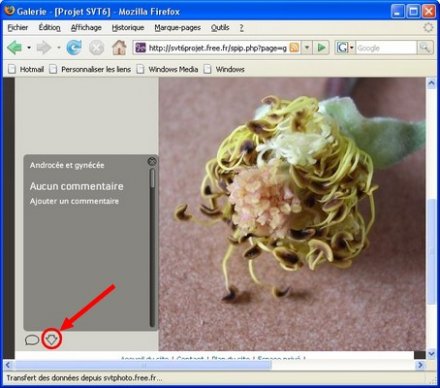Reload the page with the blue refresh icon
This screenshot has width=440, height=388.
coord(74,48)
